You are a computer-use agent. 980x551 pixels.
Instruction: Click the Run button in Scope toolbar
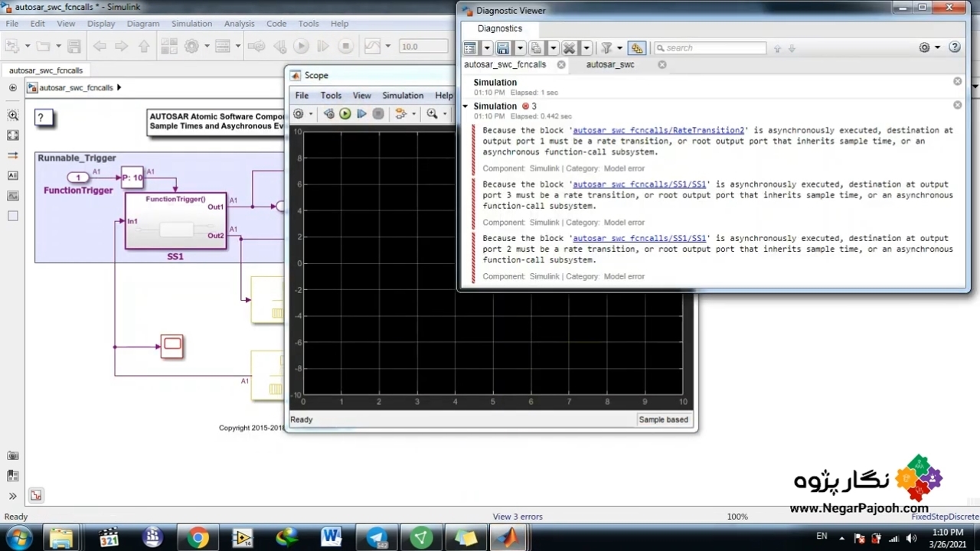tap(345, 114)
